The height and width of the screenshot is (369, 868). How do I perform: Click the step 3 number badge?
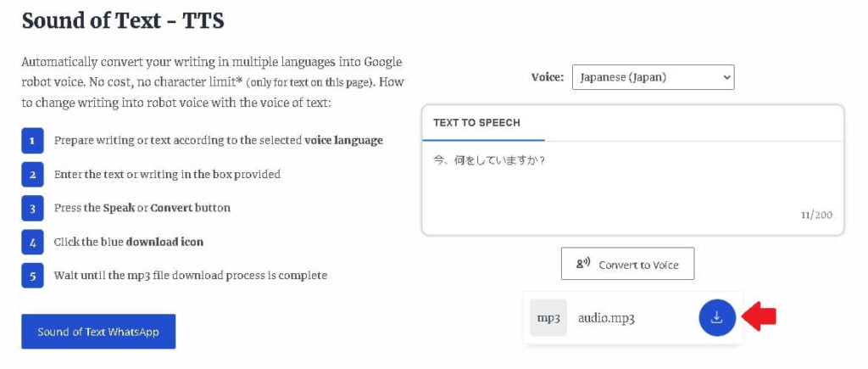(33, 209)
